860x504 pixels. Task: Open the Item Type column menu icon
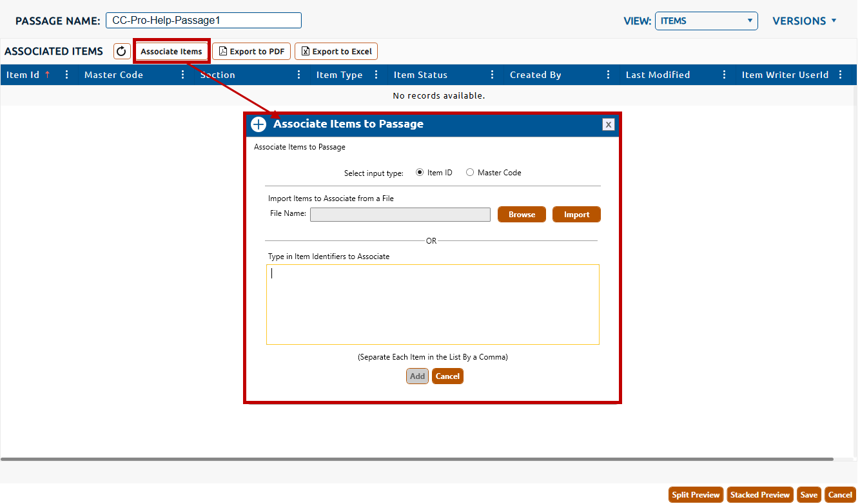(x=376, y=75)
